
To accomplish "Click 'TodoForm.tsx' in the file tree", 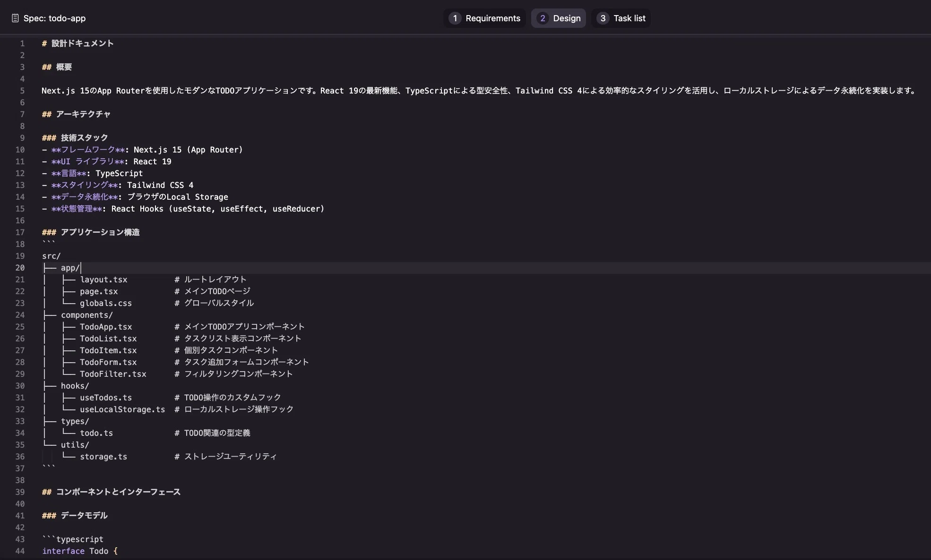I will tap(108, 362).
